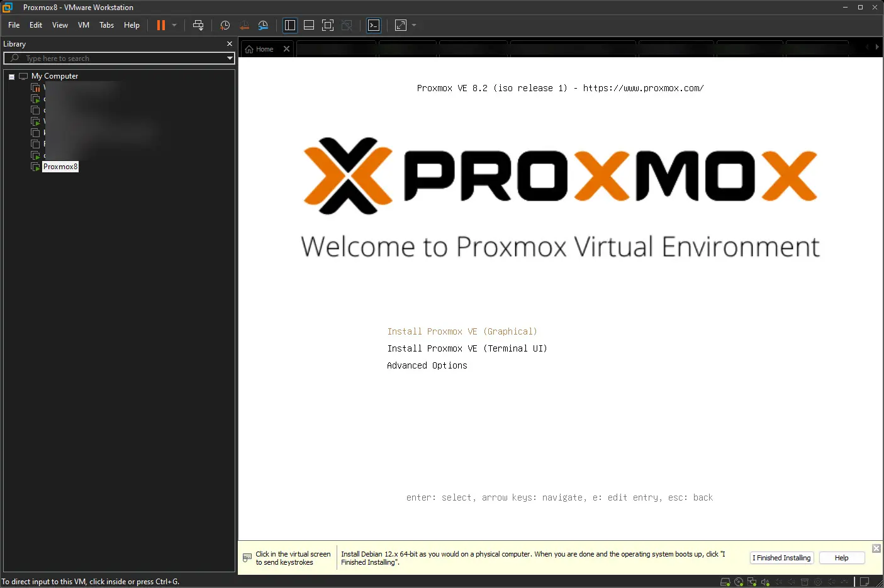Viewport: 884px width, 588px height.
Task: Select Advanced Options boot entry
Action: click(x=427, y=365)
